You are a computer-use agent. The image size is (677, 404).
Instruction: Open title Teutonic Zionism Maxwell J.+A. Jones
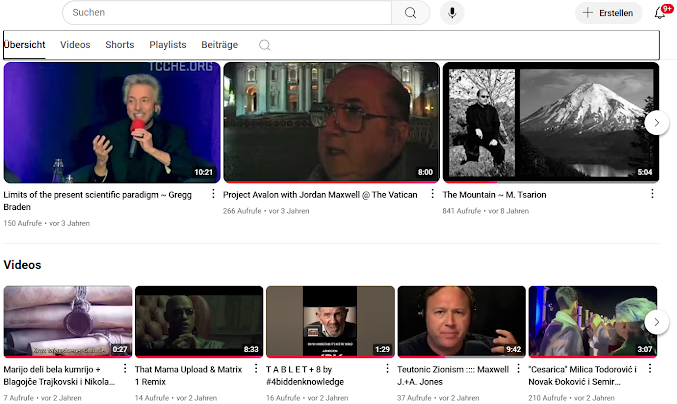click(x=453, y=376)
